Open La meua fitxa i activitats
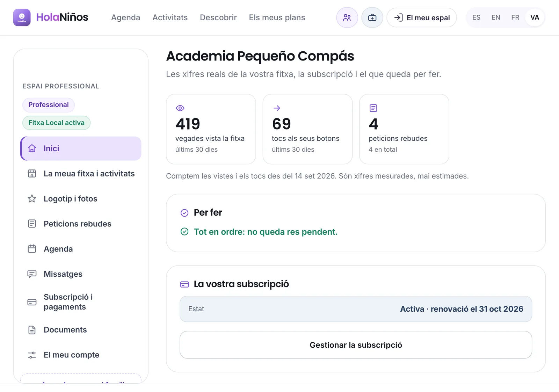 81,174
